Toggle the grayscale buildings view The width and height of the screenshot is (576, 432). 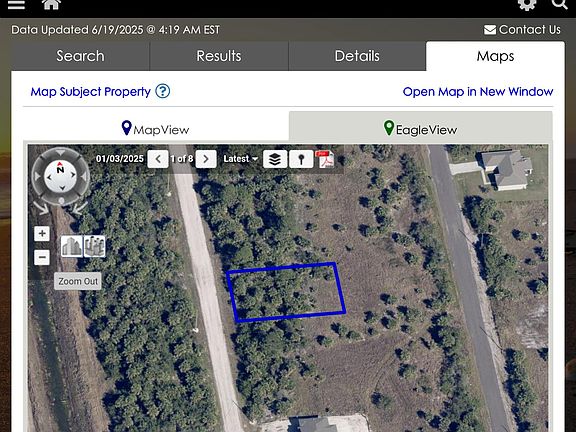pyautogui.click(x=72, y=246)
